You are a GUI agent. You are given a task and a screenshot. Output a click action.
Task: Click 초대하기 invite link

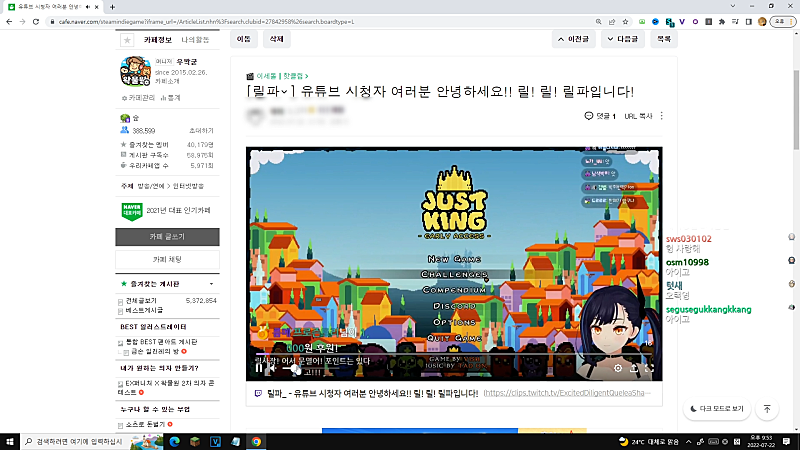pos(201,131)
